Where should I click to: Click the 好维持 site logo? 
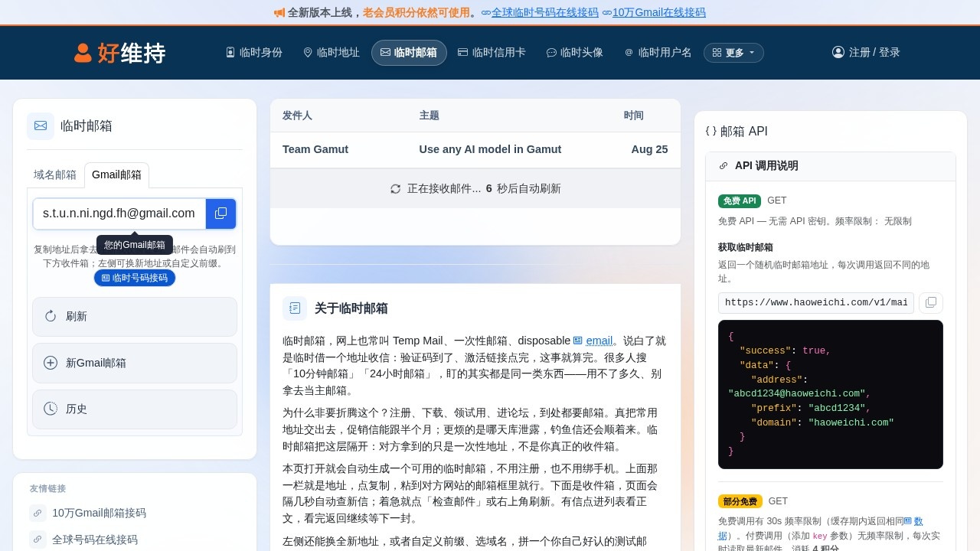click(x=119, y=53)
